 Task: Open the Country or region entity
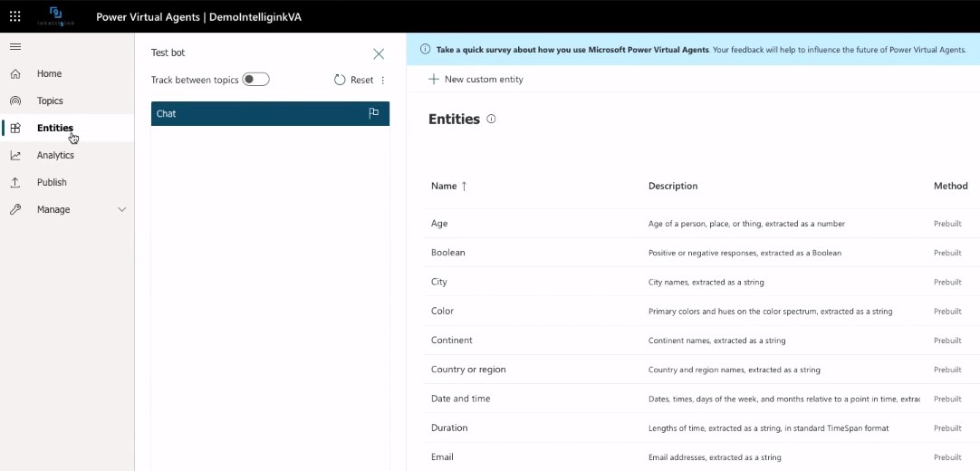[469, 370]
